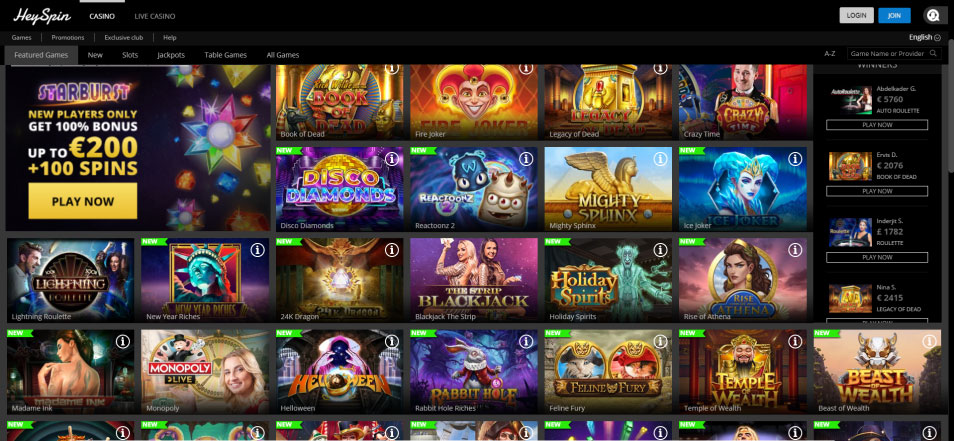Click the blue Join button
Screen dimensions: 954x441
894,15
